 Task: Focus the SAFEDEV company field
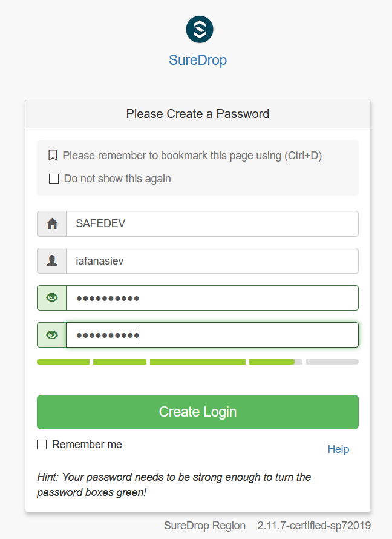(x=212, y=223)
